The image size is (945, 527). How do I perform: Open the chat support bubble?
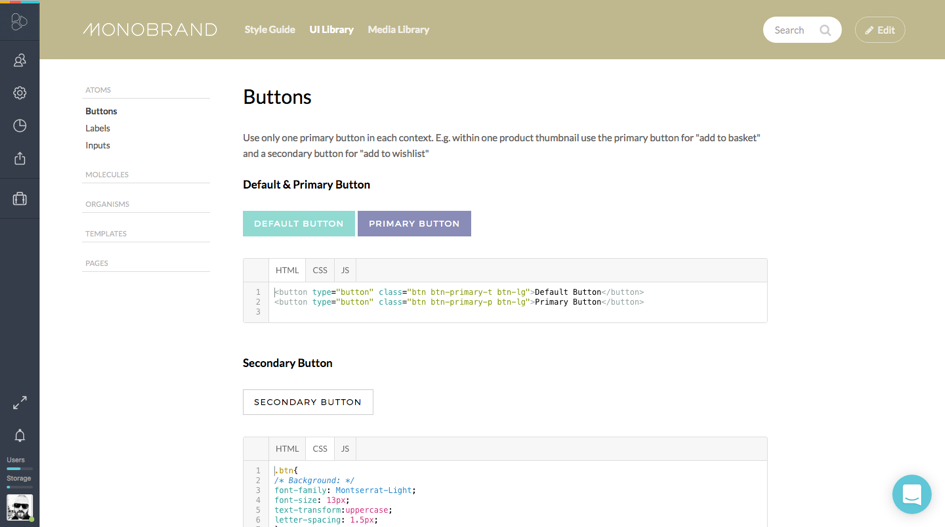point(911,494)
